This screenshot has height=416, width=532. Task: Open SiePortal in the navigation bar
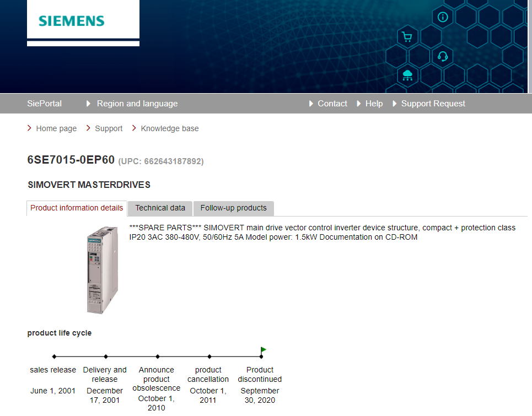point(44,104)
